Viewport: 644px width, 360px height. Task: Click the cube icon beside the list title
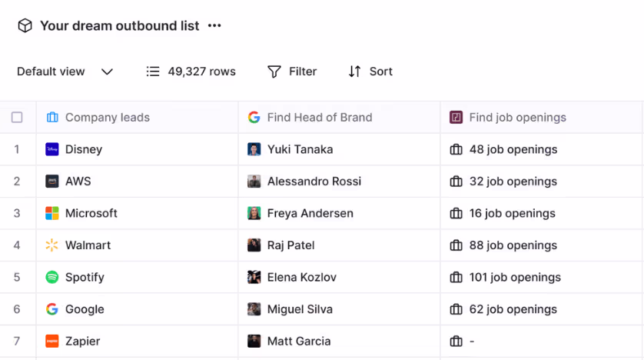click(25, 25)
